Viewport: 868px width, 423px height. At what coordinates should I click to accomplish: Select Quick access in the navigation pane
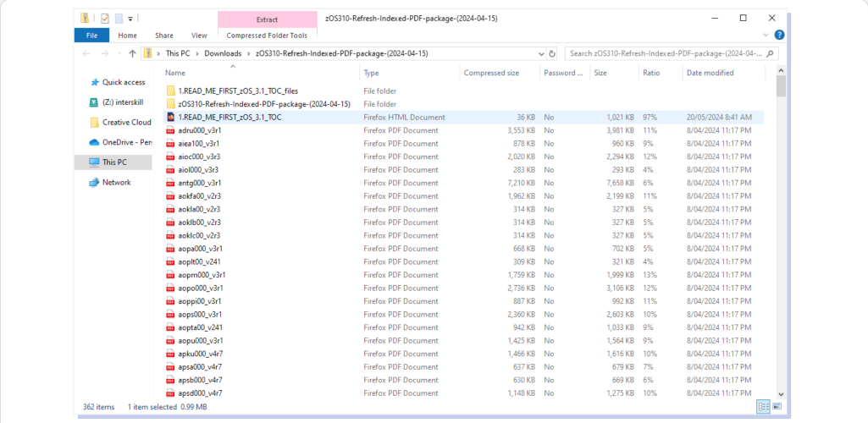[x=124, y=82]
